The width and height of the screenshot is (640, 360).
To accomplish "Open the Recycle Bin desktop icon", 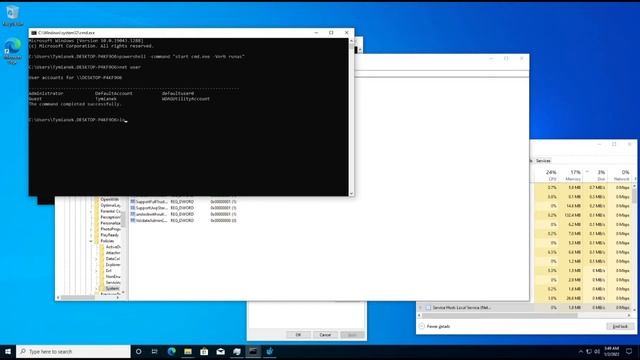I will tap(13, 16).
